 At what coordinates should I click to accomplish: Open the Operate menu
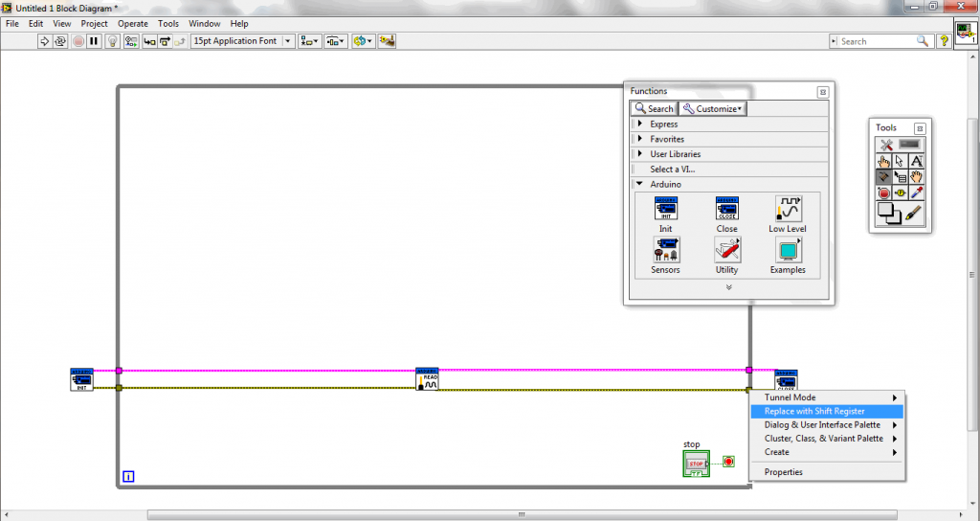[133, 24]
